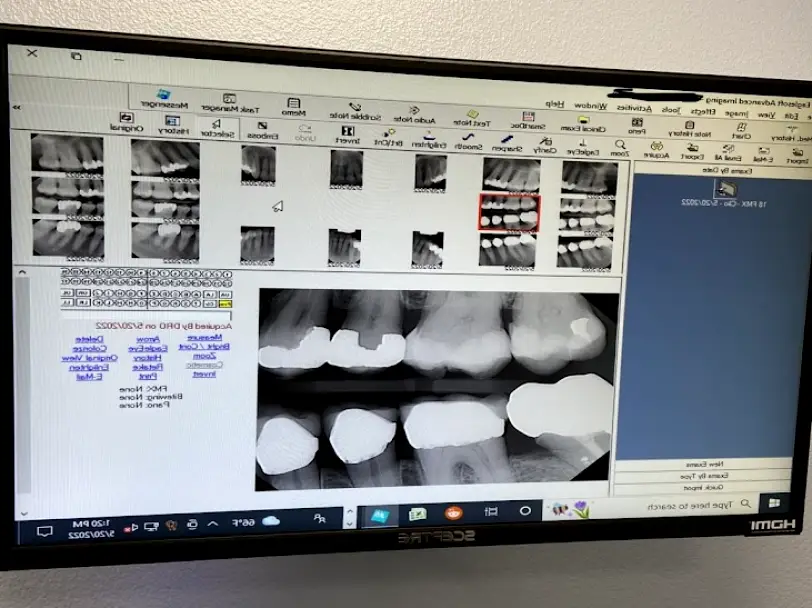Open the Effects menu
The width and height of the screenshot is (812, 608).
(703, 111)
